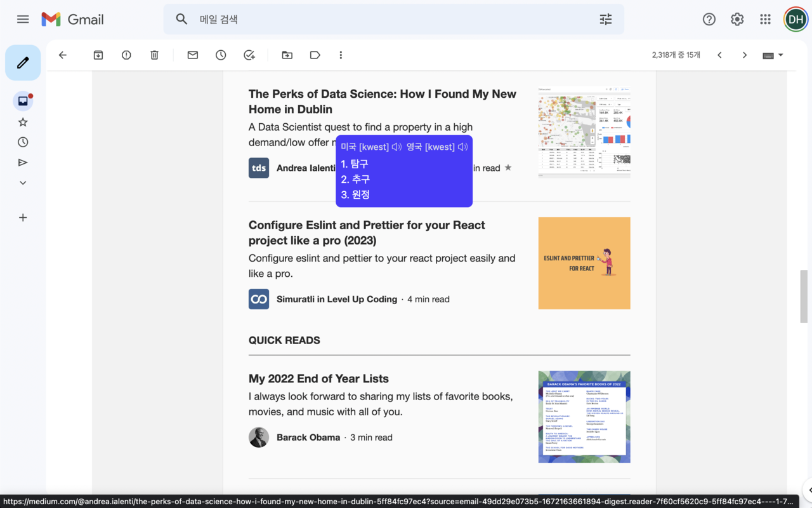Viewport: 812px width, 508px height.
Task: Click the '3 min read' label
Action: 371,438
